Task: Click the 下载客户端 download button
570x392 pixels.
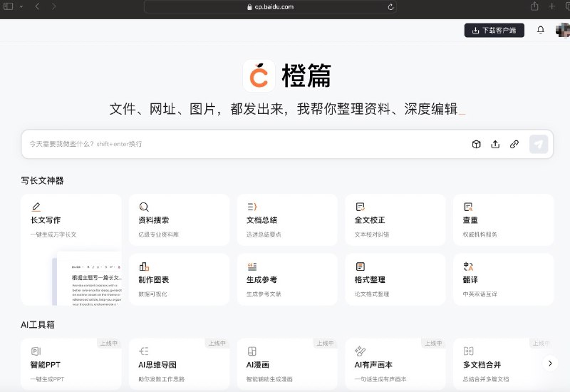Action: (x=494, y=30)
